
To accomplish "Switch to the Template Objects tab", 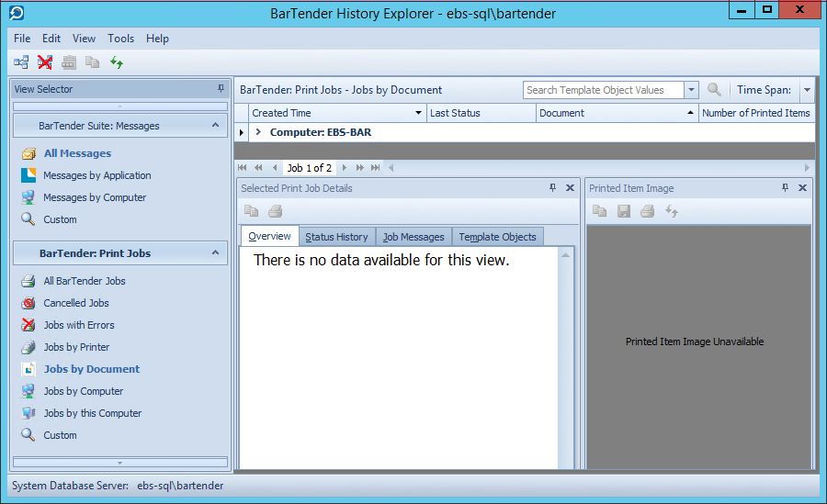I will coord(497,237).
